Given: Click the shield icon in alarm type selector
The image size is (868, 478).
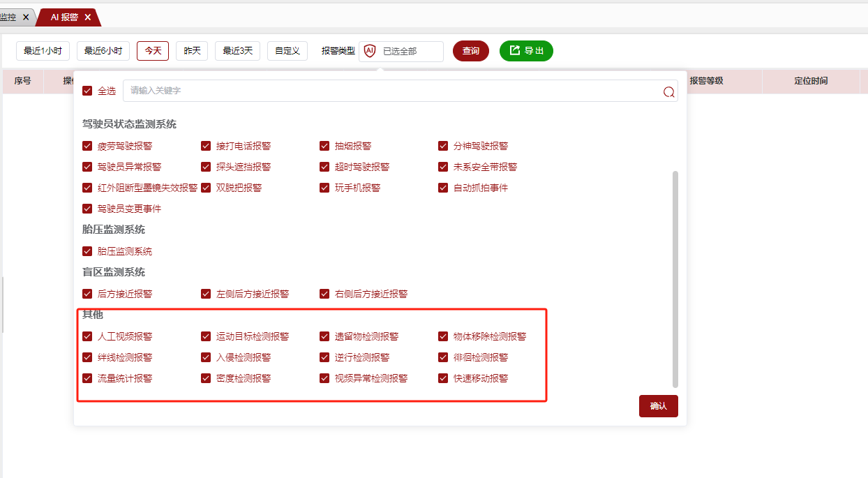Looking at the screenshot, I should tap(370, 51).
